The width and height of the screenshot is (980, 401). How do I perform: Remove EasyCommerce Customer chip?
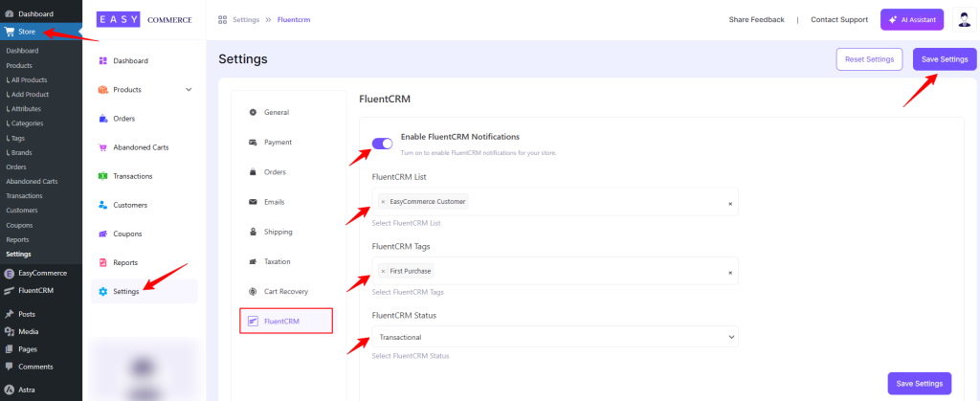(383, 202)
